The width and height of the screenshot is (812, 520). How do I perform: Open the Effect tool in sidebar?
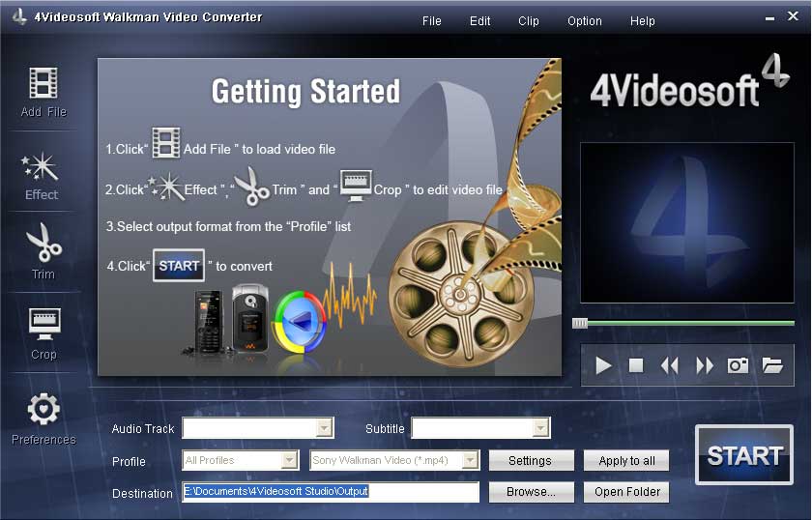pos(42,168)
